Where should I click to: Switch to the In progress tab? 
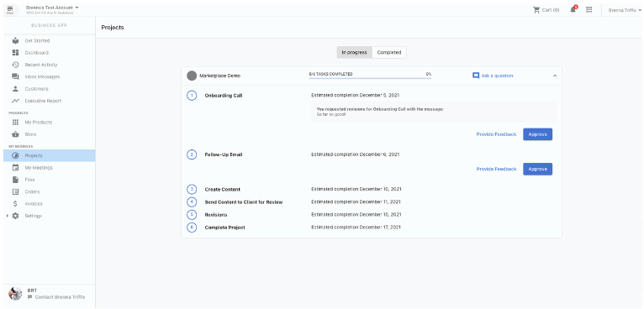(355, 53)
